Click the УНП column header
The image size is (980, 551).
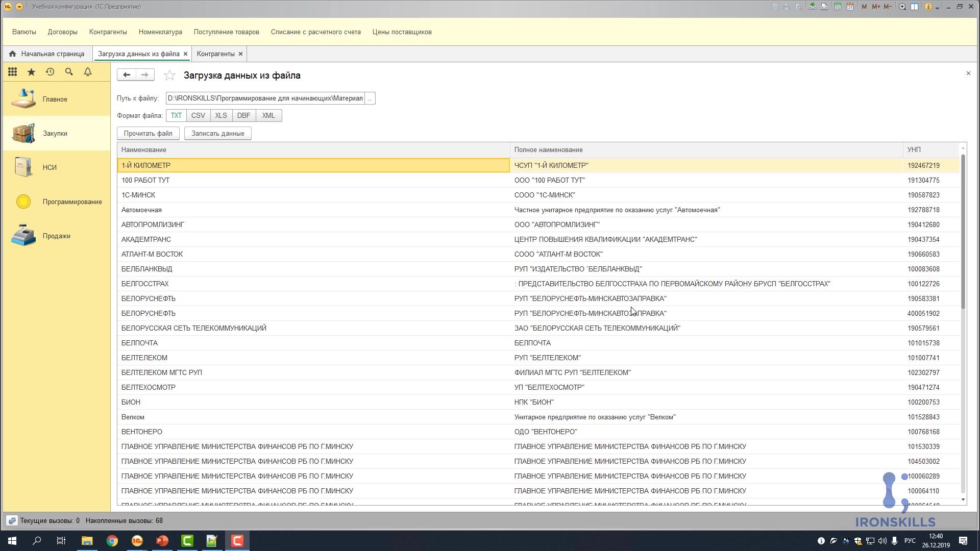932,149
